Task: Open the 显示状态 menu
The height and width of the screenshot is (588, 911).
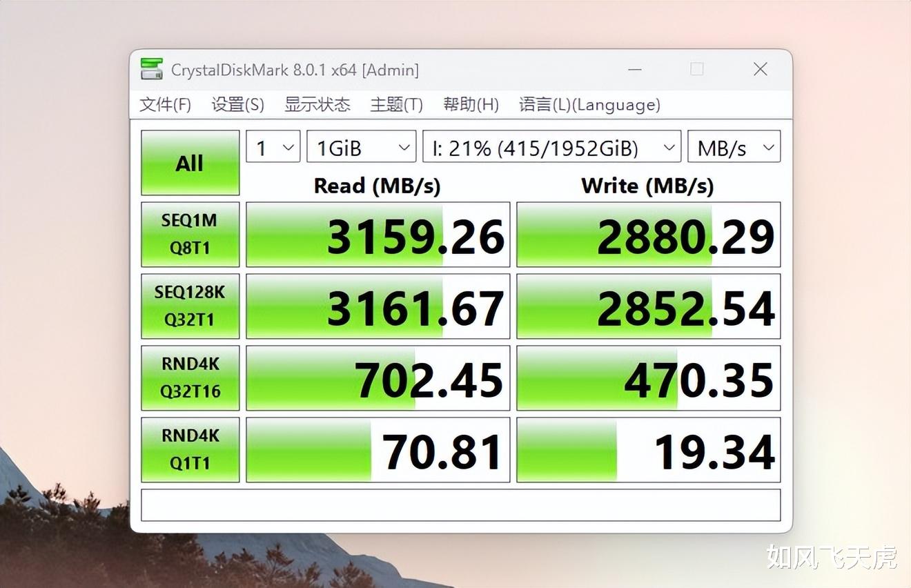Action: click(x=317, y=104)
